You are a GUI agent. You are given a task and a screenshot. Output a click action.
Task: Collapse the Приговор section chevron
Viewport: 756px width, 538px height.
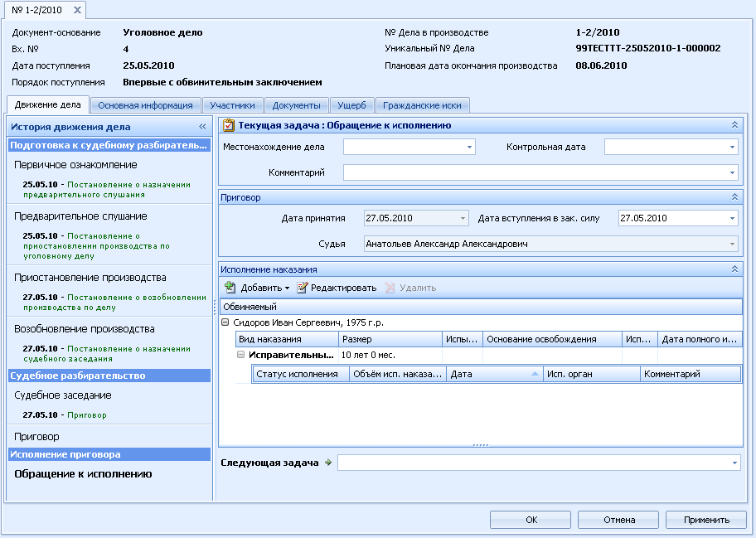(x=734, y=197)
